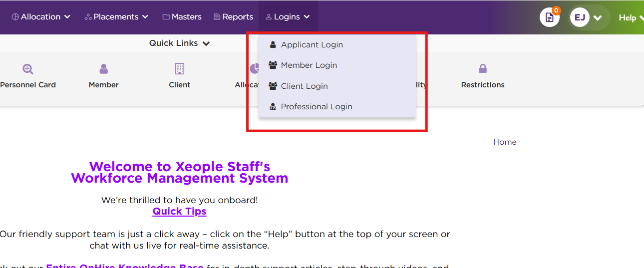Click the Allocation pie icon in navbar
This screenshot has height=268, width=644.
15,17
